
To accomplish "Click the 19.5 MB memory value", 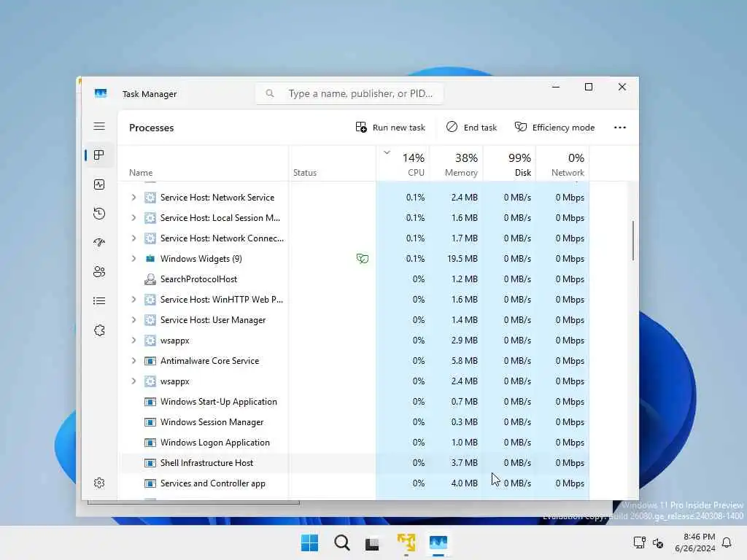I will 462,259.
